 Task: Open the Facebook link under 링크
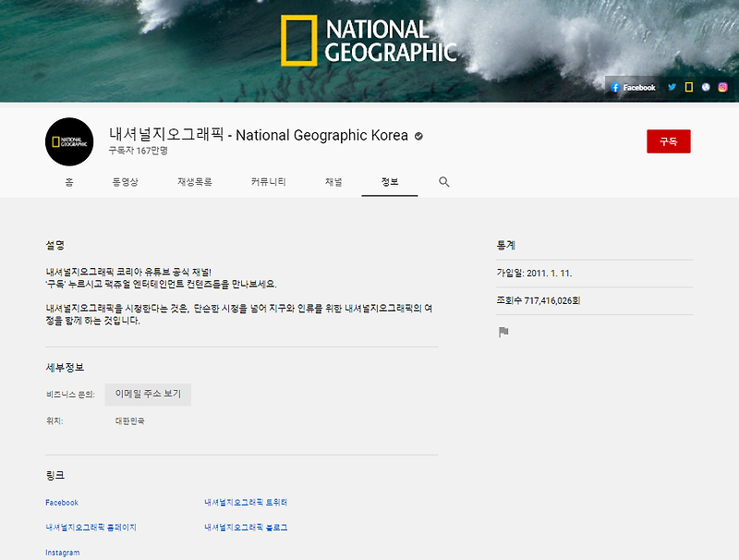pyautogui.click(x=62, y=503)
